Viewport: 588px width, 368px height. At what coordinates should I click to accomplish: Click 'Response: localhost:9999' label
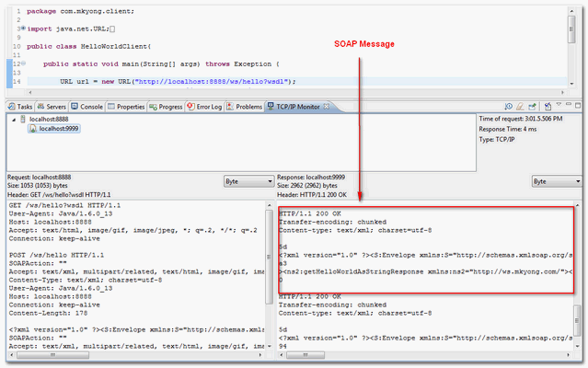311,177
